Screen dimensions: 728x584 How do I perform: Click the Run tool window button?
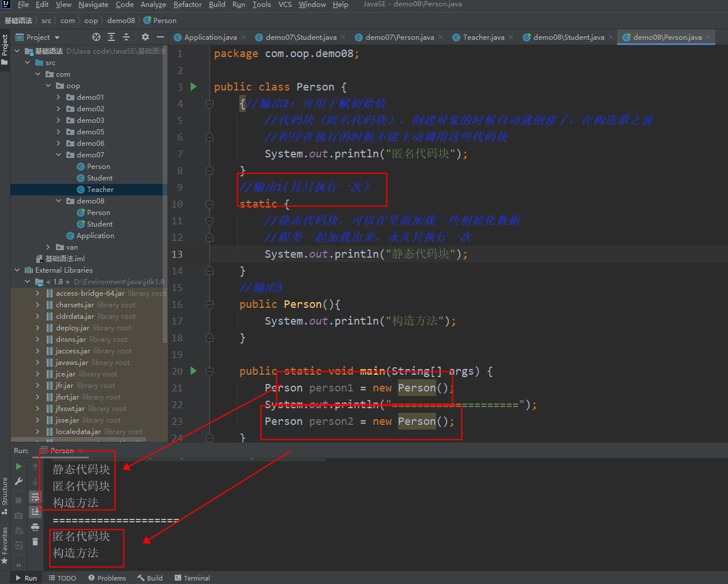[26, 578]
